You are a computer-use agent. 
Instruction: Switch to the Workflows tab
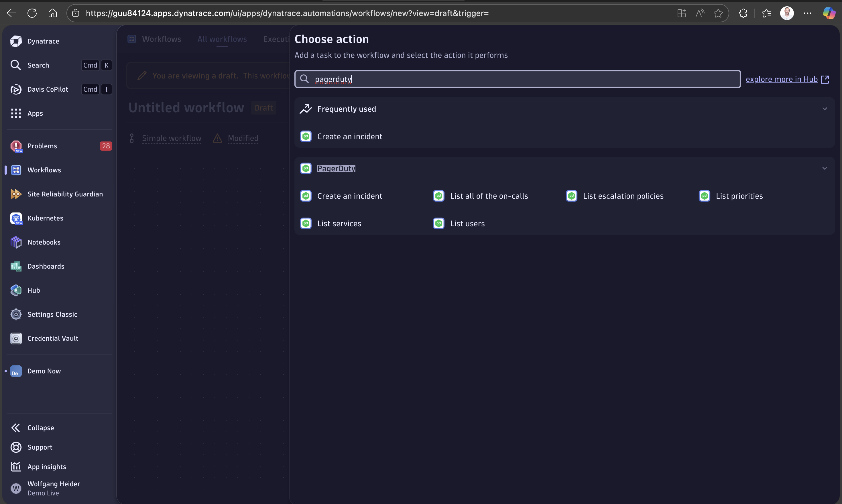click(x=161, y=39)
